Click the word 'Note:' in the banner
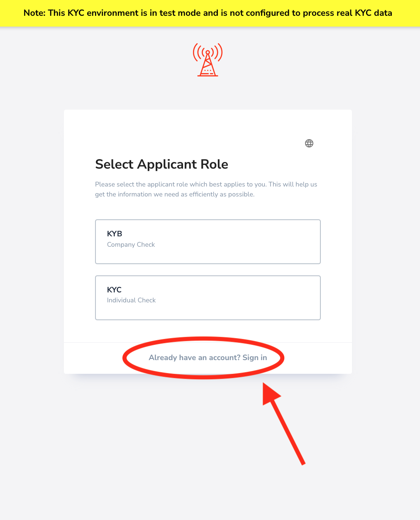Viewport: 420px width, 520px height. (34, 13)
